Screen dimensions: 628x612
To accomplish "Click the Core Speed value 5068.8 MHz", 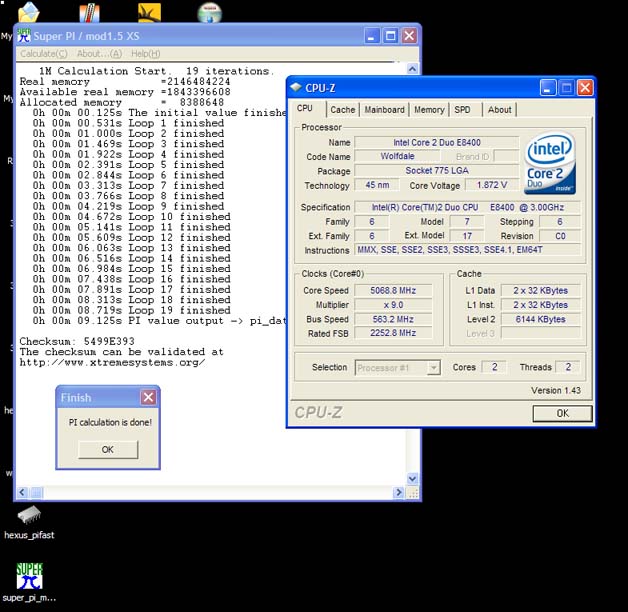I will tap(393, 290).
